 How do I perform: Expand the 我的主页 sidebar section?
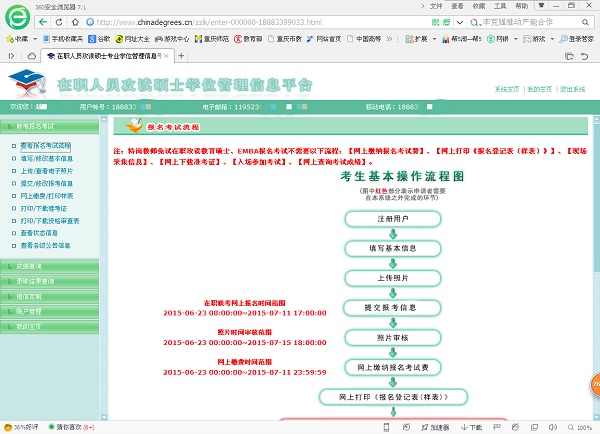50,327
